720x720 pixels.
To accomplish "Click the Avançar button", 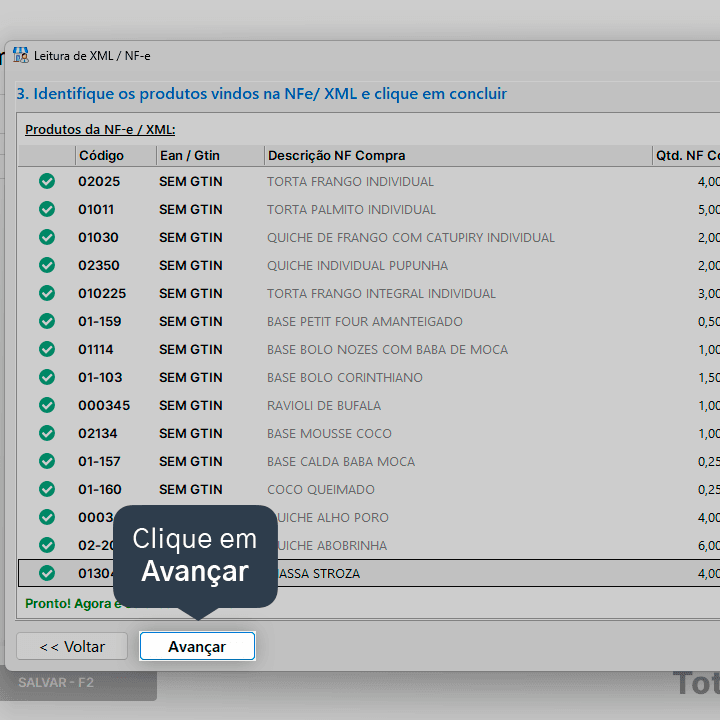I will point(197,646).
